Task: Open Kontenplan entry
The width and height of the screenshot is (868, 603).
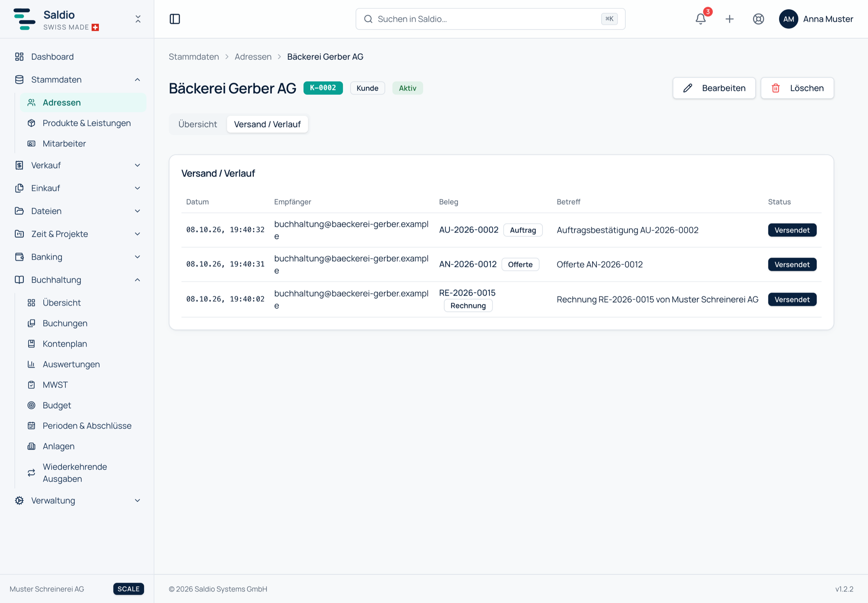Action: [x=83, y=344]
